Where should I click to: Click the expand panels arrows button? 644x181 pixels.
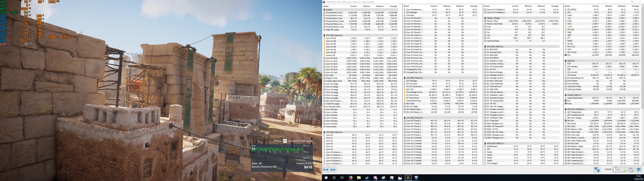coord(326,169)
